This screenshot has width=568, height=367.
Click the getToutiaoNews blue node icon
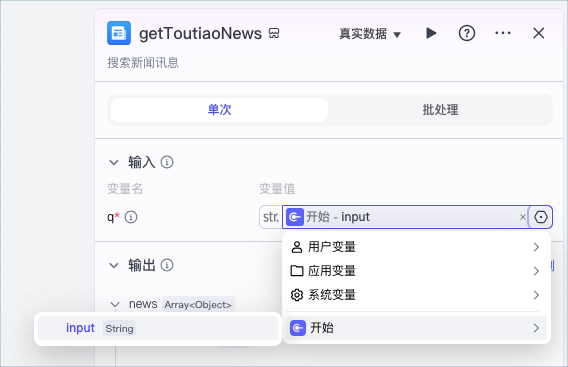click(119, 33)
